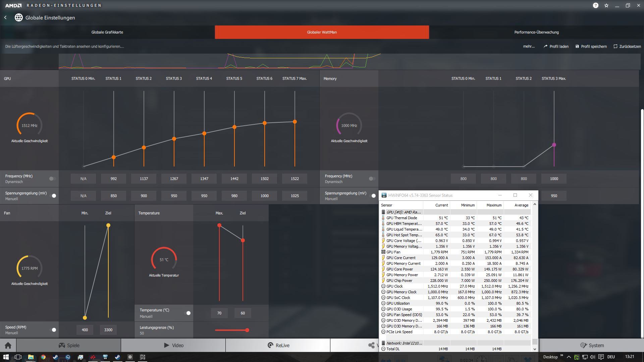Click Zurücksetzen to reset settings
This screenshot has width=644, height=362.
(x=627, y=46)
